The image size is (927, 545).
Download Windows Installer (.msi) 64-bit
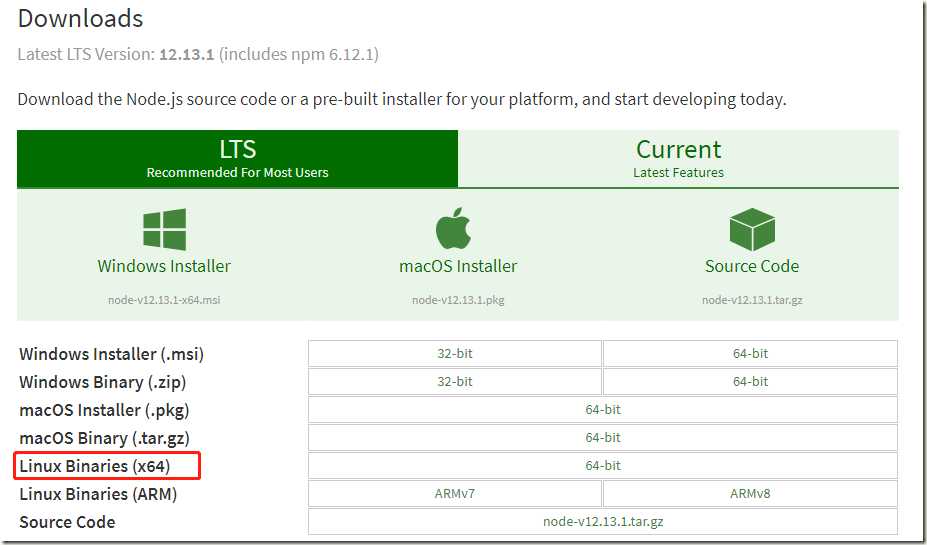click(x=750, y=353)
